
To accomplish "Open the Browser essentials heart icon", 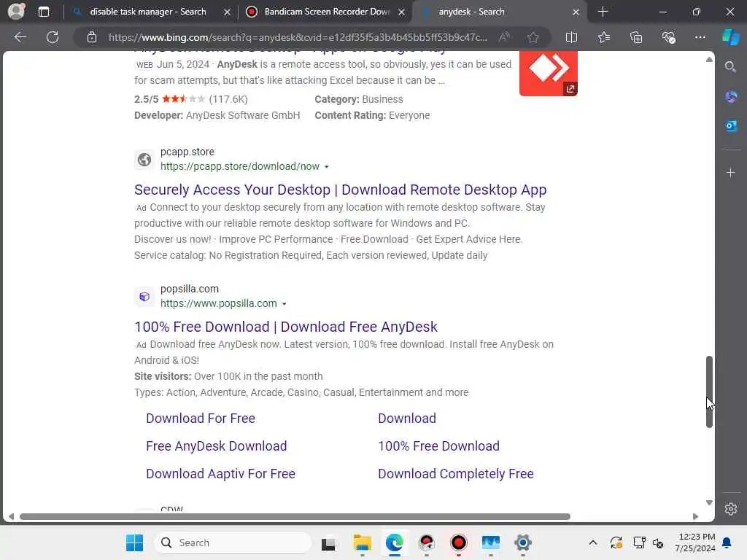I will coord(668,37).
